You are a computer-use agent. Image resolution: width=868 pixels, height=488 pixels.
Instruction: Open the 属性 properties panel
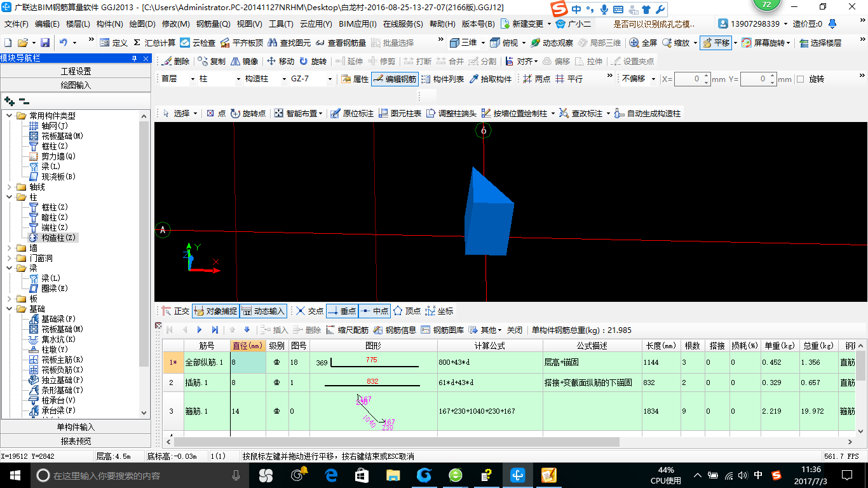click(x=355, y=79)
